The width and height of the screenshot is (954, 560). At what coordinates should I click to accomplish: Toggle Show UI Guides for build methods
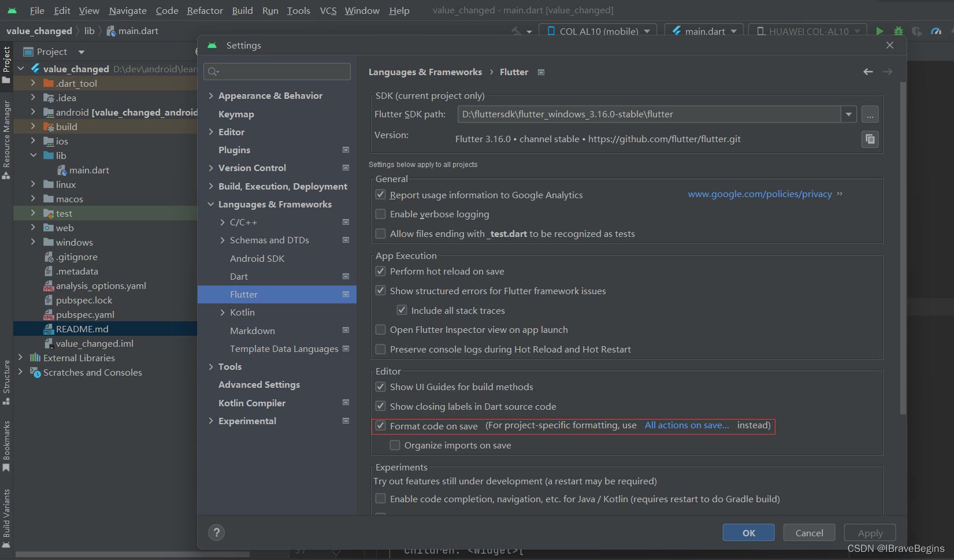coord(380,387)
